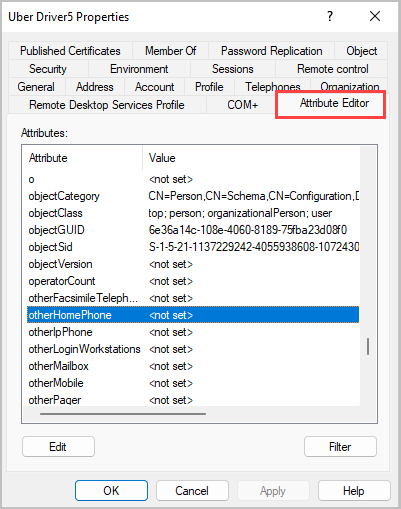Click the objectGUID value 6e36a14c-108e...
Image resolution: width=401 pixels, height=509 pixels.
(x=248, y=230)
